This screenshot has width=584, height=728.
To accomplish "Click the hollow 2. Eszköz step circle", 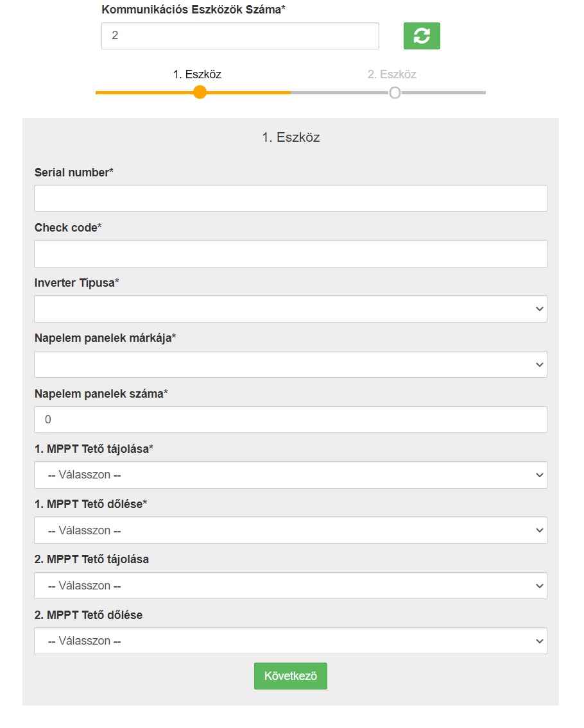I will pyautogui.click(x=395, y=93).
